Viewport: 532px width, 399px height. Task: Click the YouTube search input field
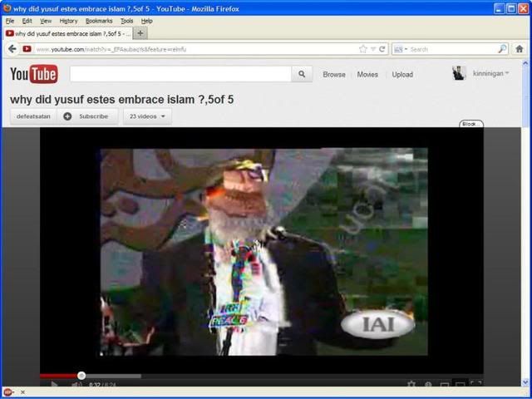180,74
